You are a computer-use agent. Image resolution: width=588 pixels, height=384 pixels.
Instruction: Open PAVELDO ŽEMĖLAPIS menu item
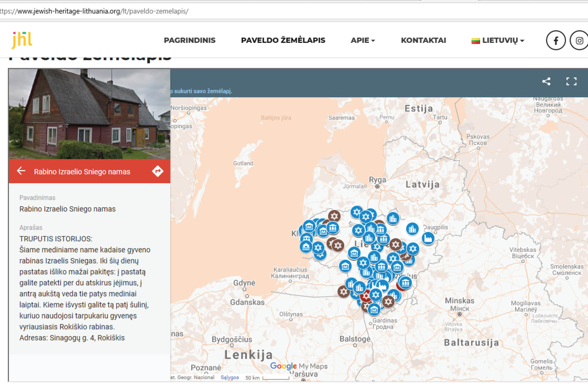(283, 40)
